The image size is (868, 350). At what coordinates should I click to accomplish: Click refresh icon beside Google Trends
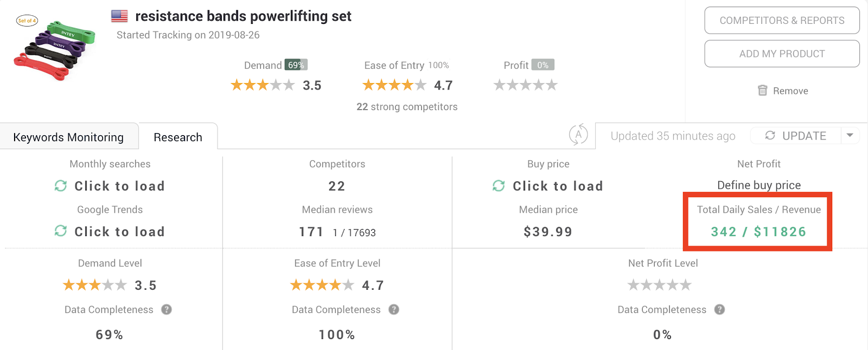pyautogui.click(x=61, y=232)
